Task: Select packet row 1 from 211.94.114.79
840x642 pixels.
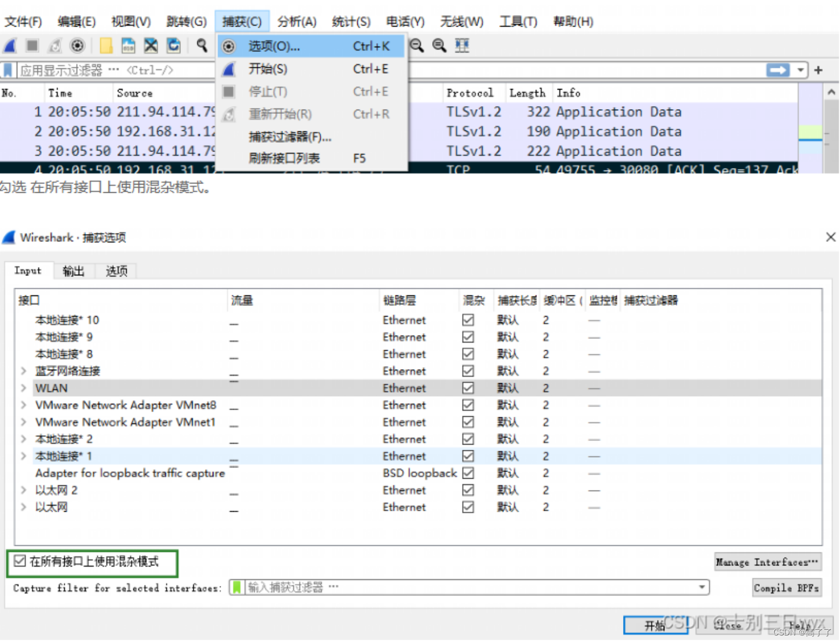Action: coord(399,112)
